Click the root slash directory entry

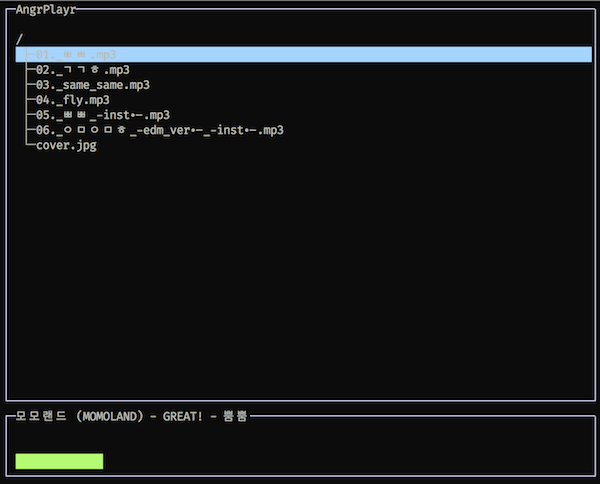point(20,39)
